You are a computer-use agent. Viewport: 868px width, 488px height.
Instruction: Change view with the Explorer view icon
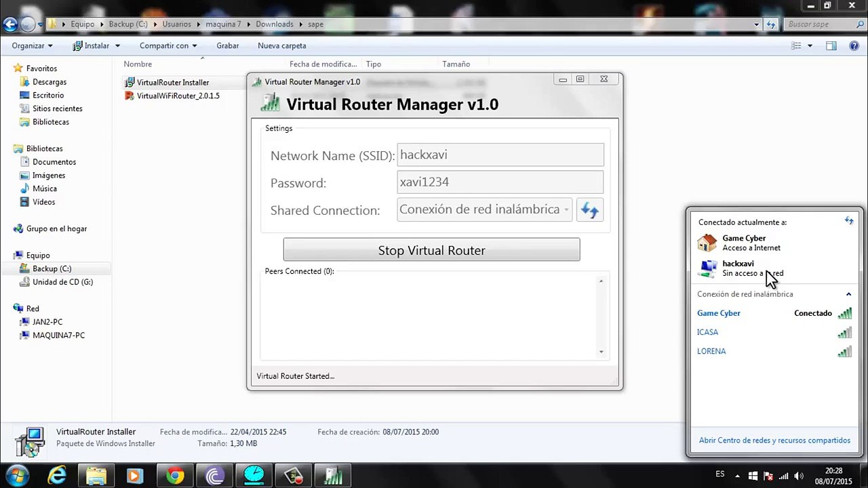pyautogui.click(x=797, y=45)
